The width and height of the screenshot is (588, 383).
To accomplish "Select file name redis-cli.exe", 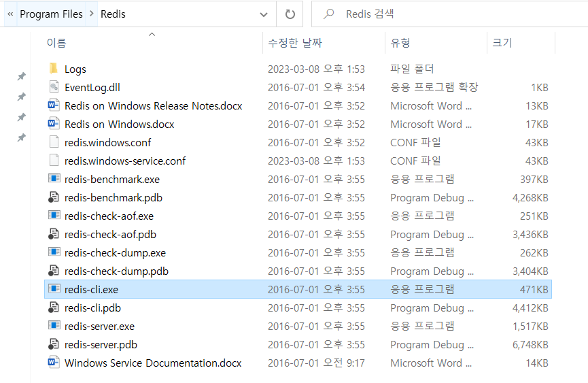I will click(91, 290).
